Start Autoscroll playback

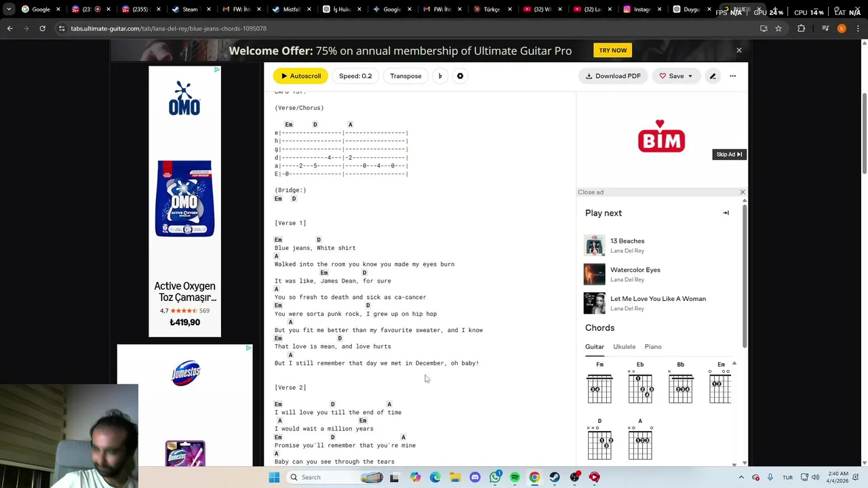click(x=300, y=76)
